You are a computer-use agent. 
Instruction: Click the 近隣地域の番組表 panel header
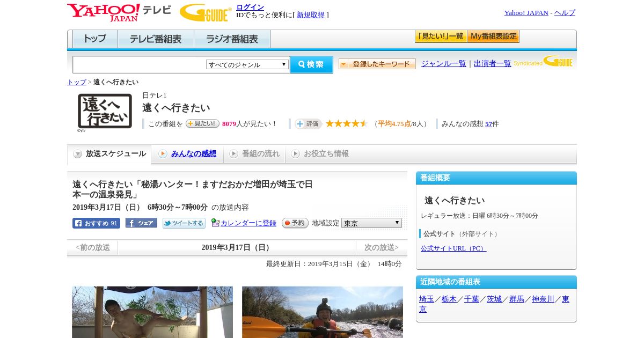pos(496,282)
